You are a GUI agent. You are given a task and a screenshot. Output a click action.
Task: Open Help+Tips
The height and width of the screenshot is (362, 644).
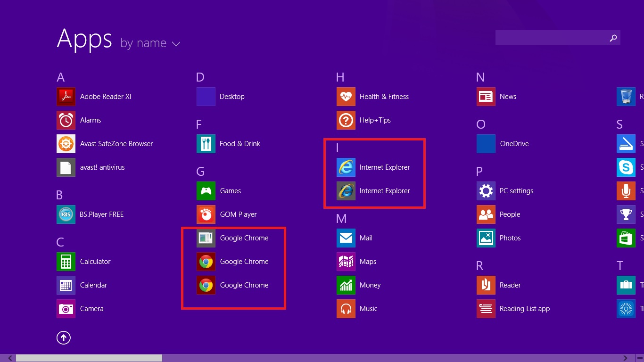tap(363, 120)
